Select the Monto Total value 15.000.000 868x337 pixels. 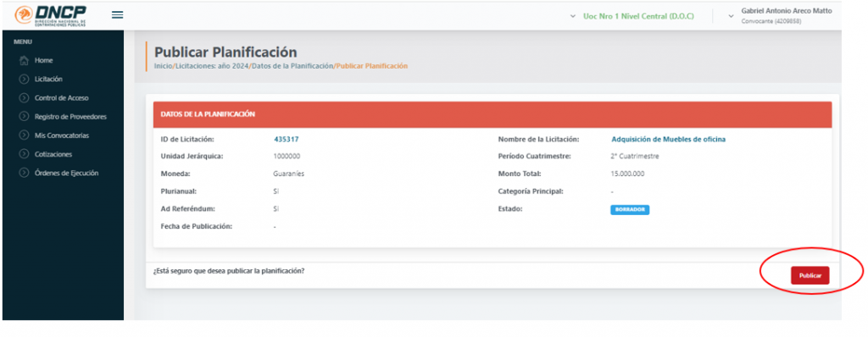click(x=628, y=174)
